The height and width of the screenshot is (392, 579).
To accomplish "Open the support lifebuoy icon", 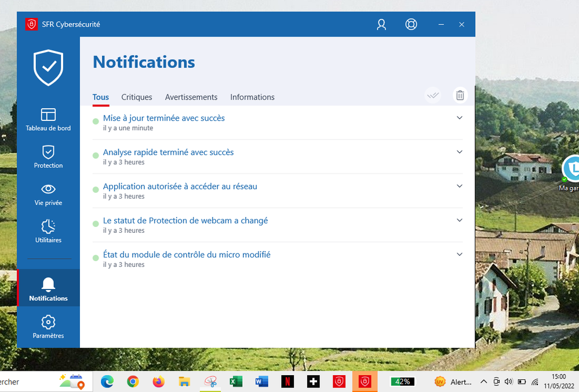I will point(411,24).
